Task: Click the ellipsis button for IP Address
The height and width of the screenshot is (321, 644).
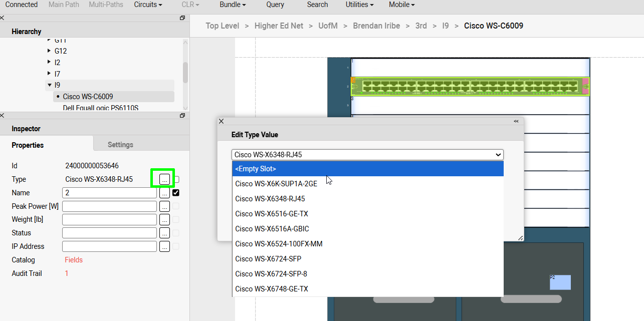Action: tap(164, 246)
